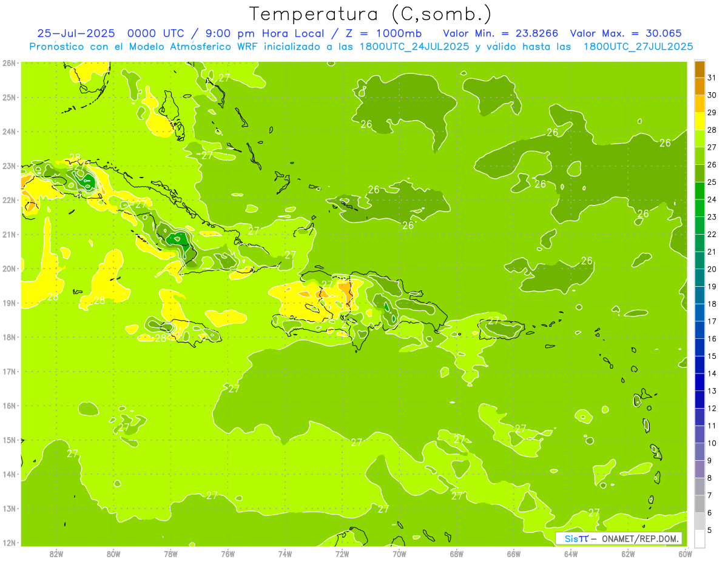Click the 12N latitude axis label
The image size is (728, 562).
click(x=8, y=543)
